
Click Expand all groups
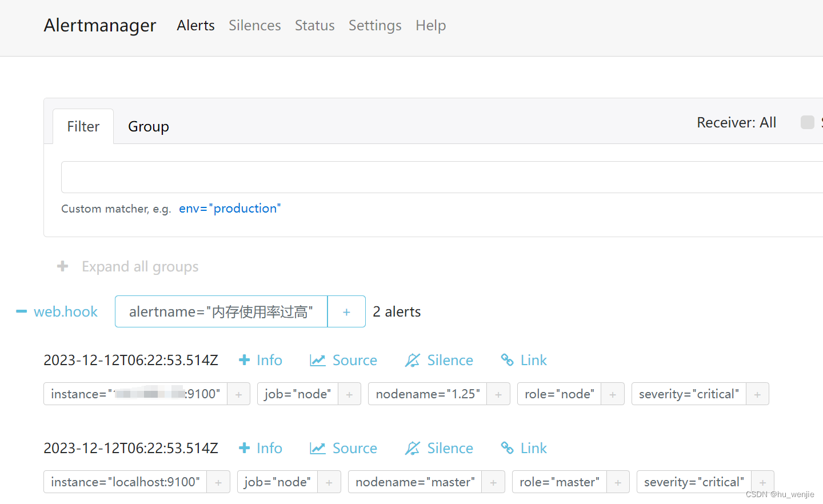tap(140, 266)
